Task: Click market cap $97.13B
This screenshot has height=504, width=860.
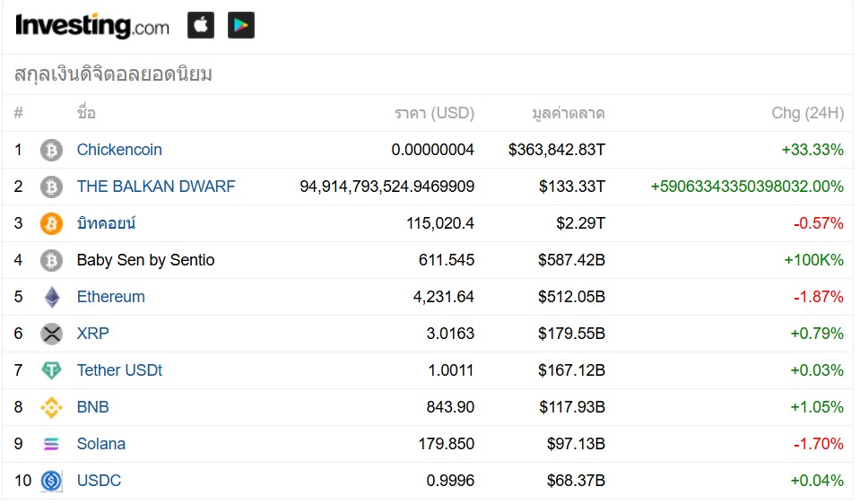Action: [x=576, y=444]
